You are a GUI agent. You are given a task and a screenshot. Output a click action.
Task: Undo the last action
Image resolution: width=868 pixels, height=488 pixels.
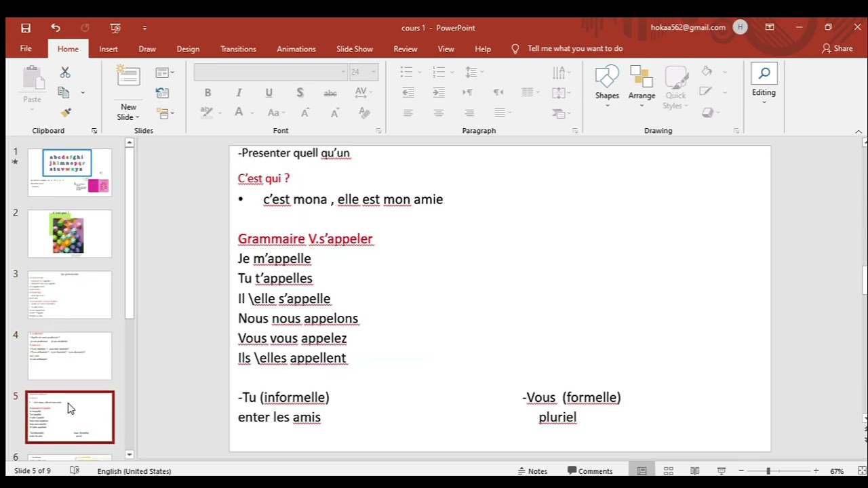coord(56,28)
